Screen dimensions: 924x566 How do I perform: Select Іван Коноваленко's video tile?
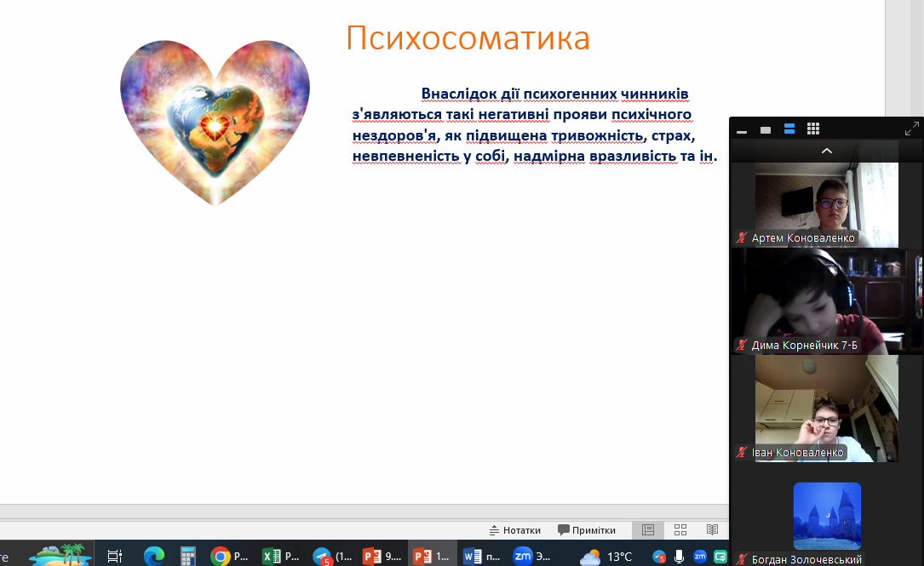(827, 409)
